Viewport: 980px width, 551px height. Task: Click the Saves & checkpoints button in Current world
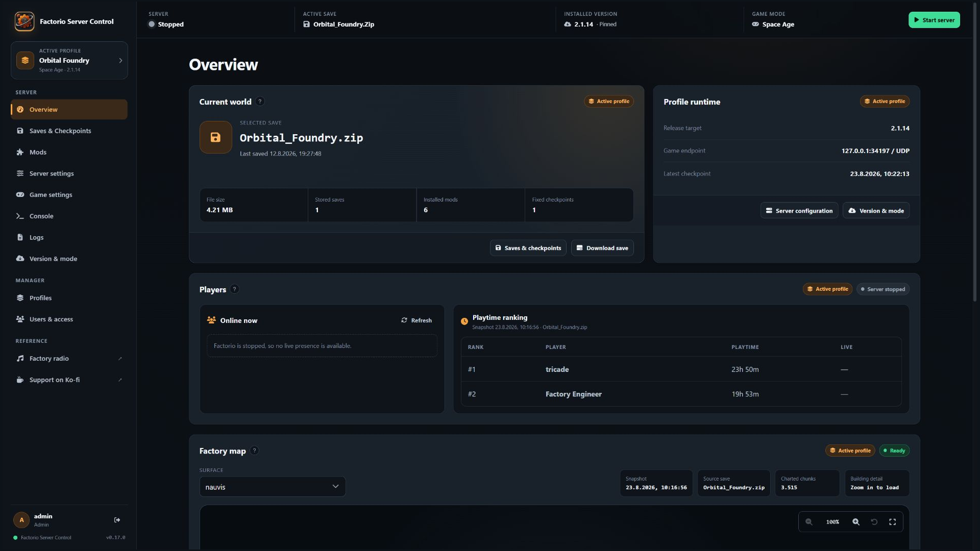click(x=528, y=248)
